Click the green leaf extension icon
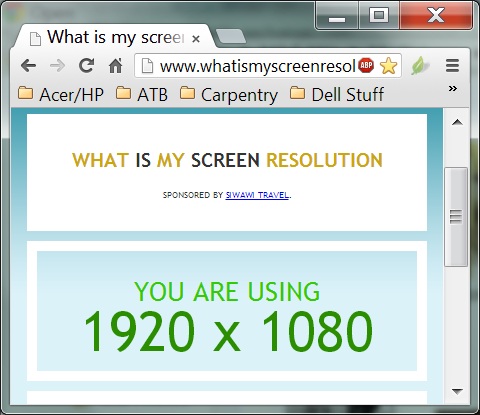Screen dimensions: 480x415 [x=419, y=65]
